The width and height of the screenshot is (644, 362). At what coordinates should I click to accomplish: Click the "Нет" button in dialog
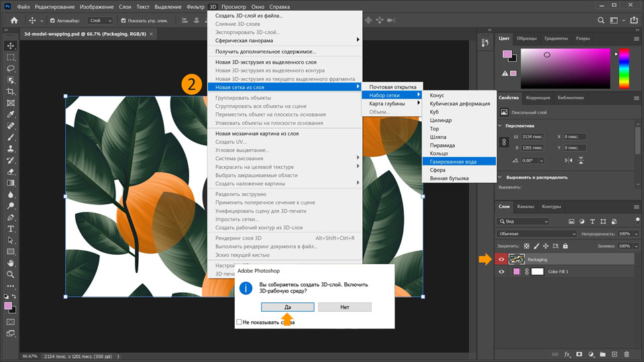(x=345, y=306)
